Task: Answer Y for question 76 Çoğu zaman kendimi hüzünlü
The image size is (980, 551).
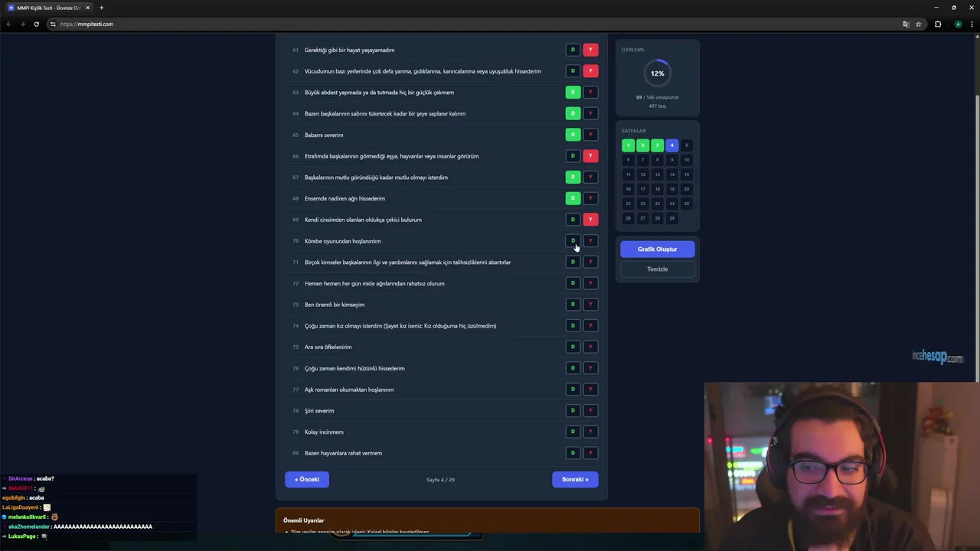Action: pos(590,368)
